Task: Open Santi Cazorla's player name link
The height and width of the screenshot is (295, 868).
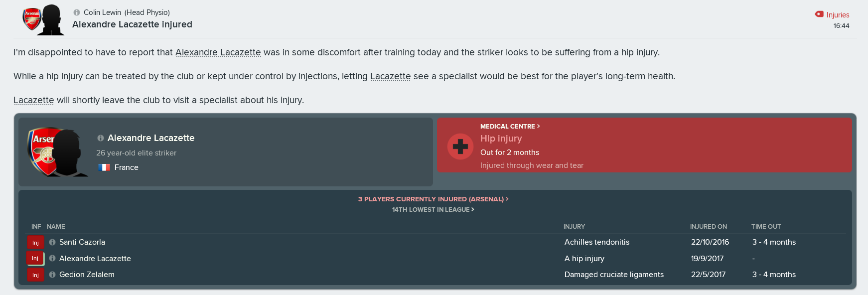Action: pos(82,242)
